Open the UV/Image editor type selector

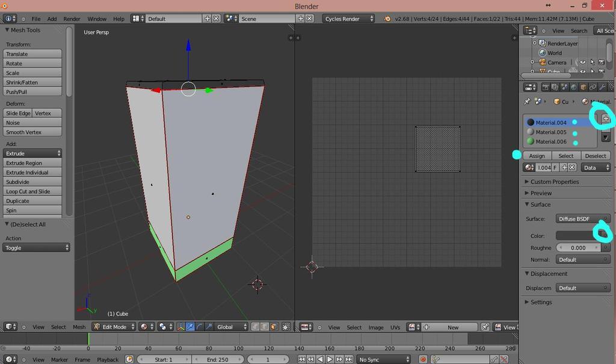tap(306, 327)
